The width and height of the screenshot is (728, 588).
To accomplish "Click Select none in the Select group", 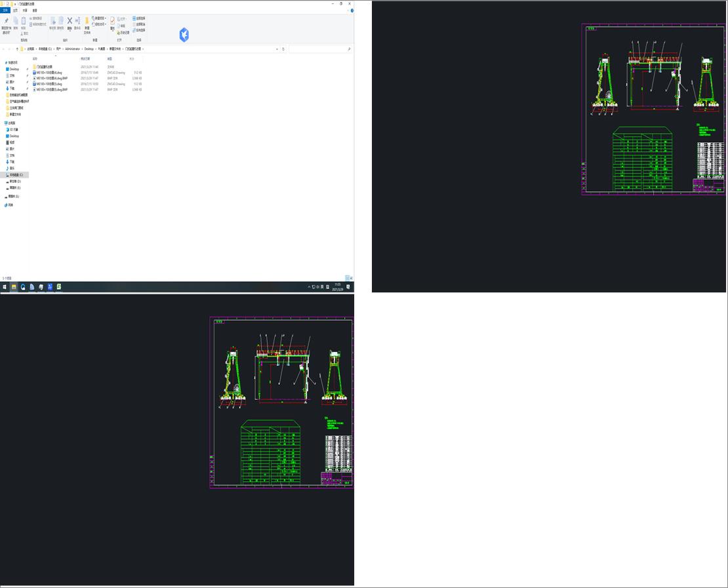I will coord(139,24).
